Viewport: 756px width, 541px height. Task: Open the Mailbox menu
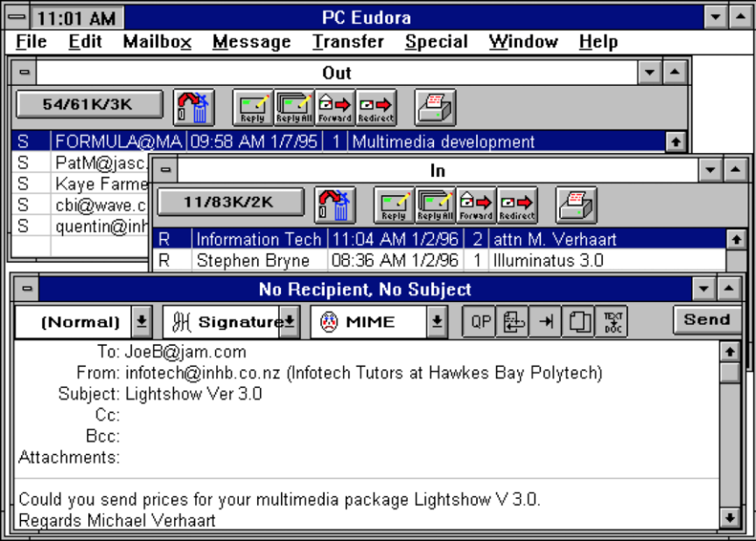pos(157,42)
